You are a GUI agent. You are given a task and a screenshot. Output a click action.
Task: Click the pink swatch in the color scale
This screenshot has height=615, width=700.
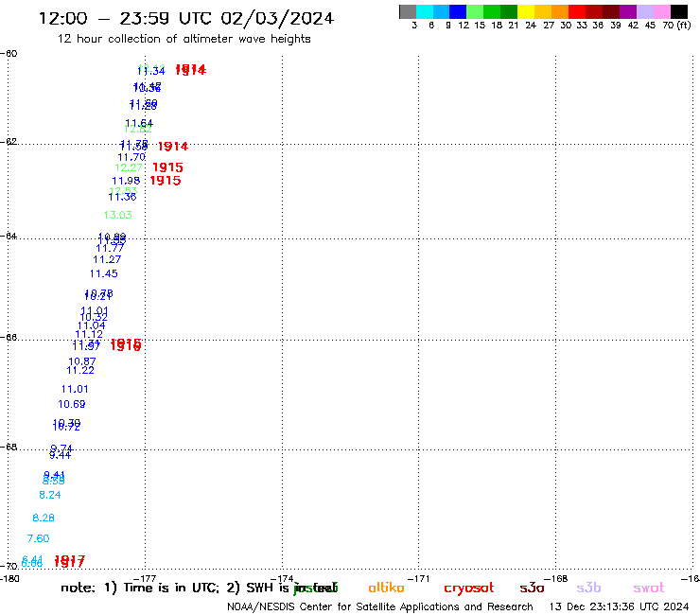pyautogui.click(x=662, y=11)
